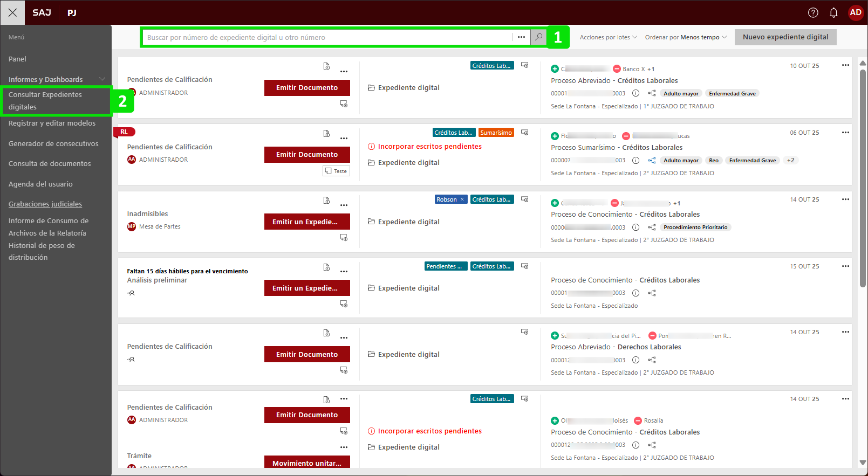The height and width of the screenshot is (476, 868).
Task: Click the blue hierarchy icon on Proceso Sumarísimo
Action: (x=652, y=160)
